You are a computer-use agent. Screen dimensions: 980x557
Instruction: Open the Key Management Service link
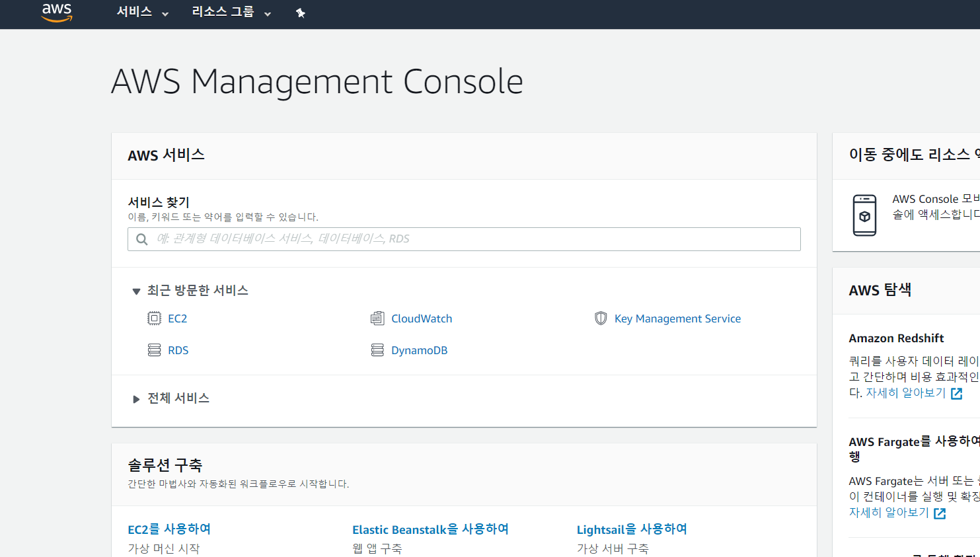click(x=677, y=318)
